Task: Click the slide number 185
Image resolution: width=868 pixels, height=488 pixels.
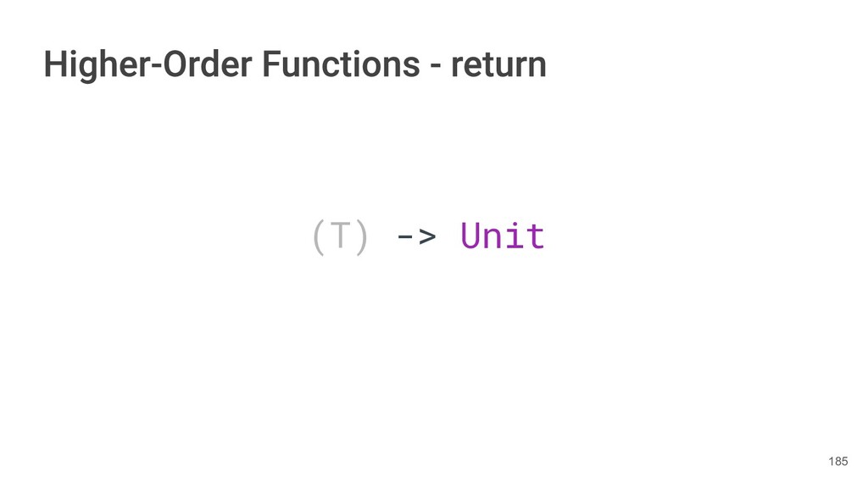Action: click(x=838, y=462)
